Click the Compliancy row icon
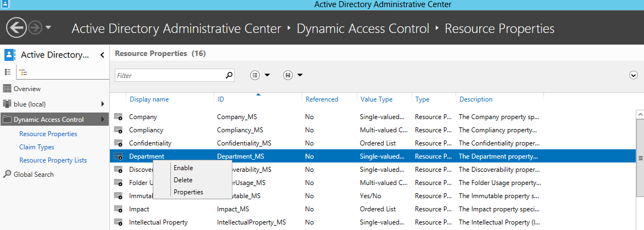644x230 pixels. click(118, 130)
